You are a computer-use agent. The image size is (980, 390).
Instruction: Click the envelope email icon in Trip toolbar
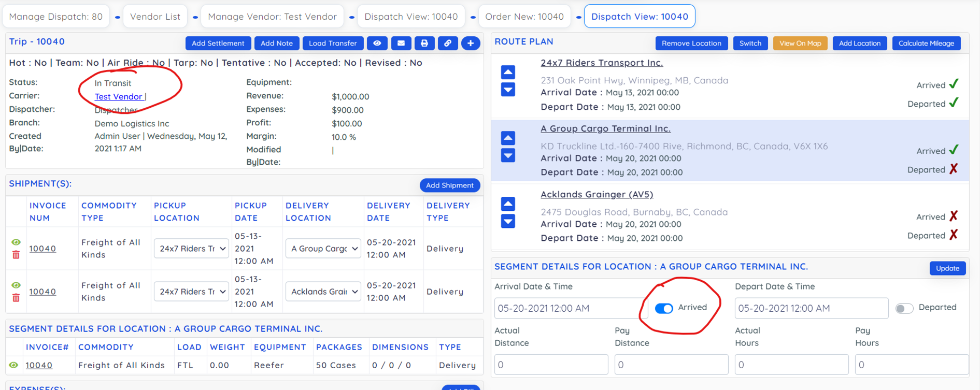pyautogui.click(x=401, y=44)
